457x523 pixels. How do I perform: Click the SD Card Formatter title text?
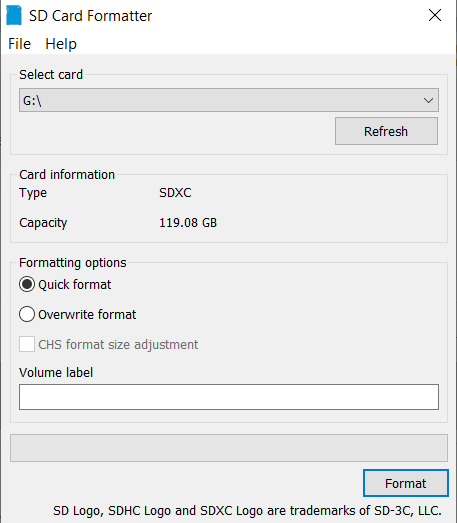90,16
